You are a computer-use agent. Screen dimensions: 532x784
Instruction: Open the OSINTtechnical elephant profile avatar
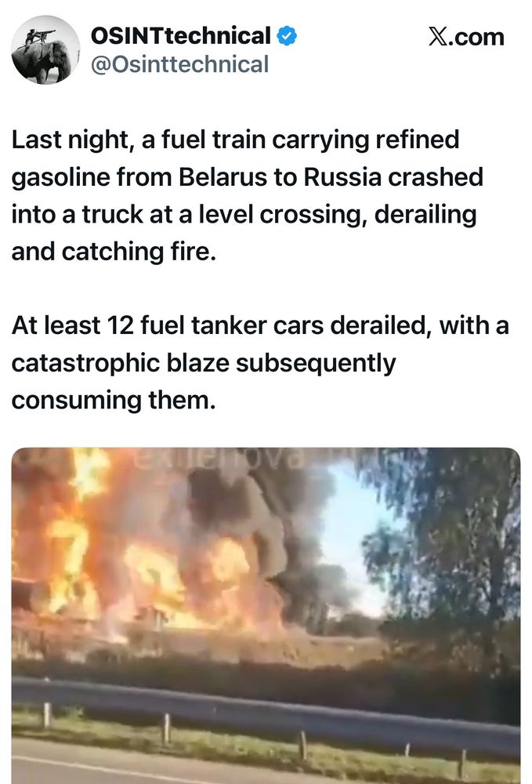[45, 49]
